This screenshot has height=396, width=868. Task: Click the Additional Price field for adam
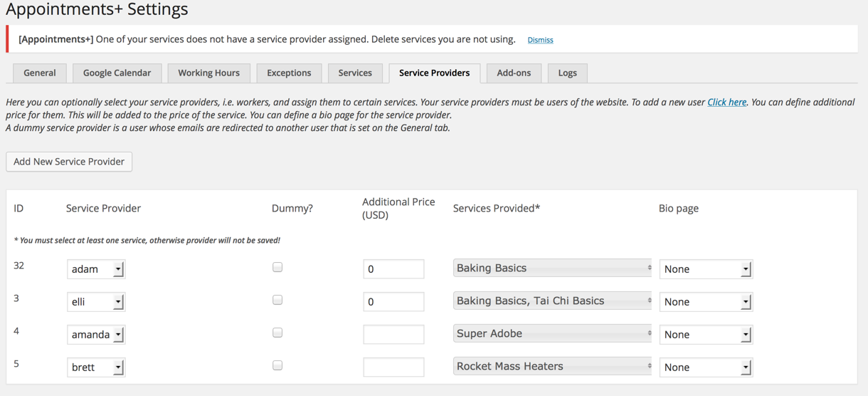(x=393, y=269)
